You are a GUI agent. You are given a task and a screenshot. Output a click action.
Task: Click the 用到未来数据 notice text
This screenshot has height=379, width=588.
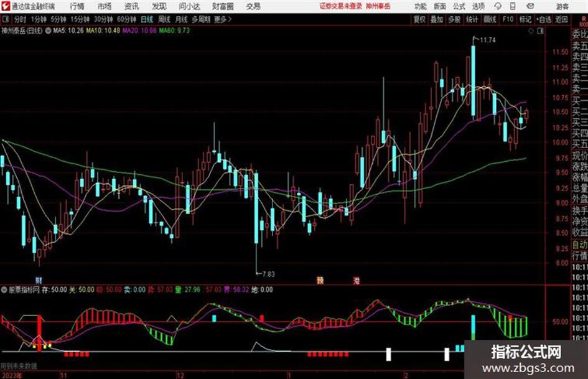coord(19,366)
